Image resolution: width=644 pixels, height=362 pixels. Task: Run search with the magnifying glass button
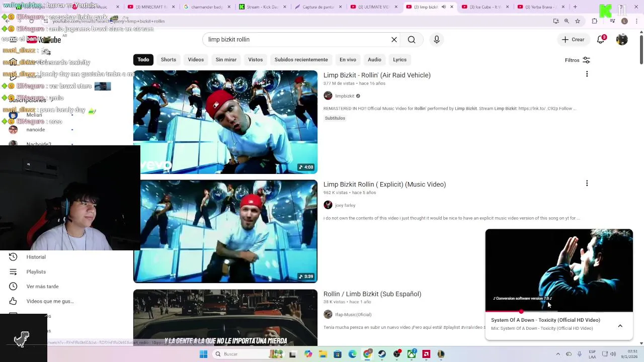point(412,40)
